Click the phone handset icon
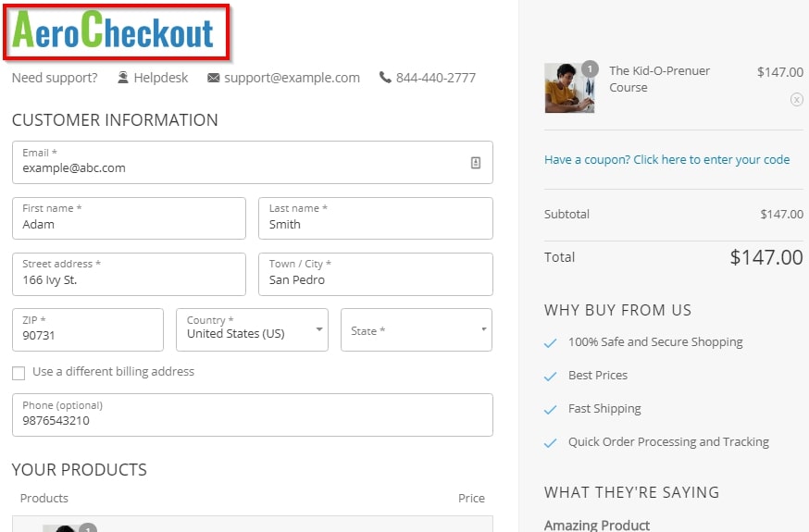 (x=385, y=78)
